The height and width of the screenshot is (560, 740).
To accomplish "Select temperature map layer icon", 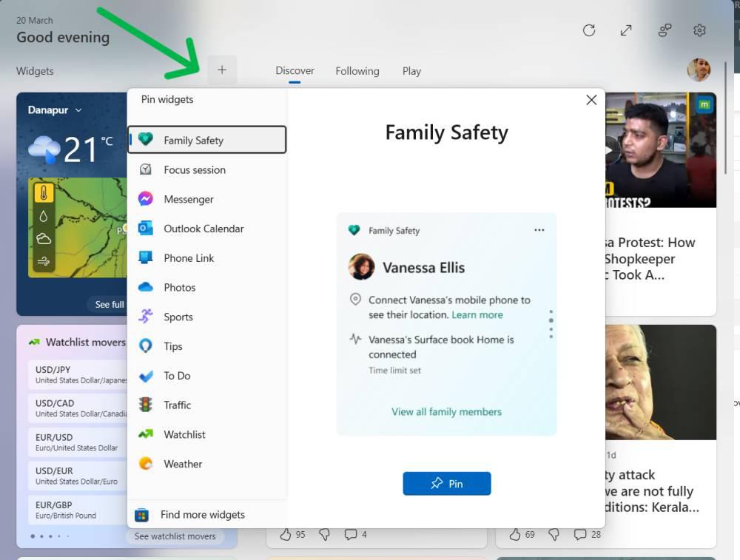I will [x=44, y=193].
